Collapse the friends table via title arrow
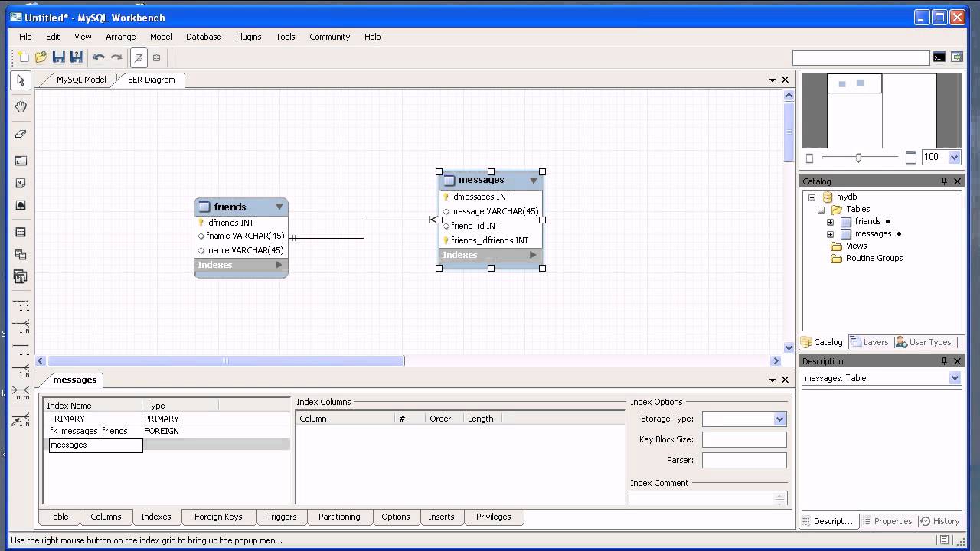Image resolution: width=980 pixels, height=551 pixels. [x=279, y=207]
